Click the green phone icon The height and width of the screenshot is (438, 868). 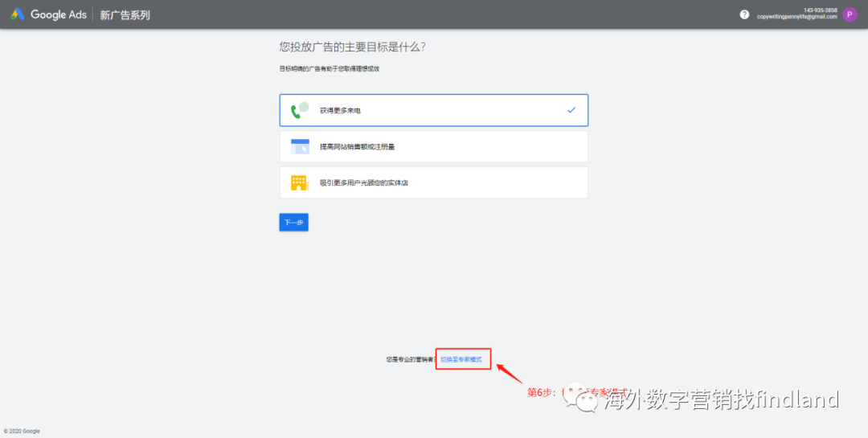[x=300, y=110]
